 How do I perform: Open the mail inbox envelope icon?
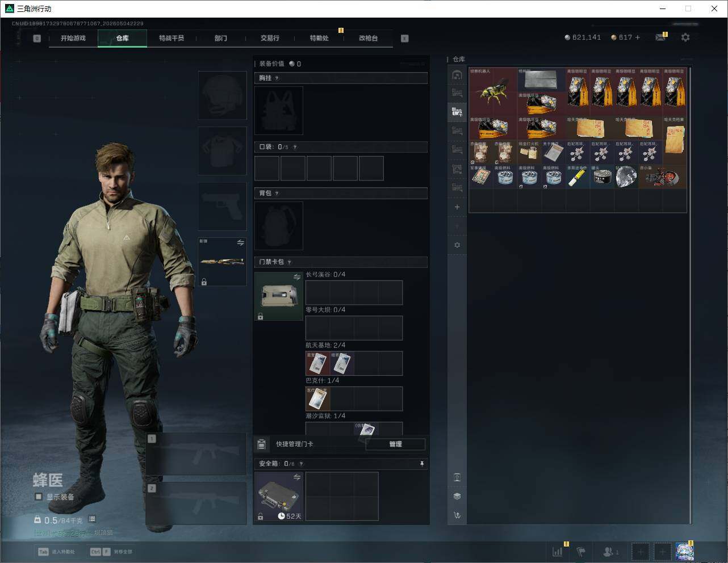tap(660, 37)
